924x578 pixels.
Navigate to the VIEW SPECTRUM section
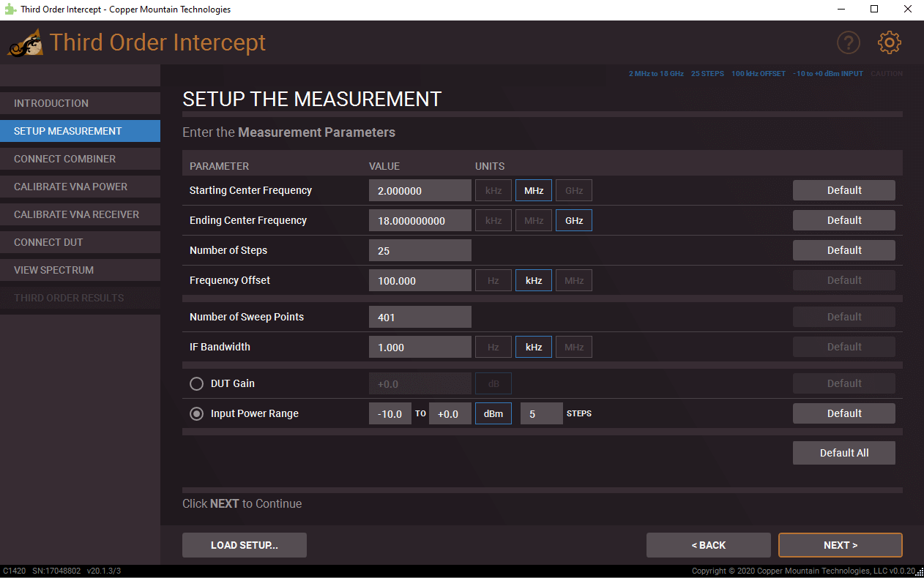pyautogui.click(x=81, y=270)
